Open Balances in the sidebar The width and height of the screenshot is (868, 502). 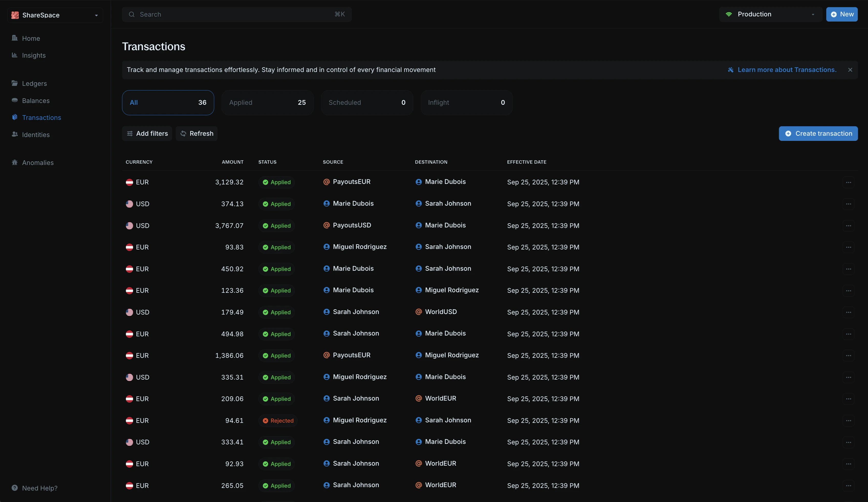[x=36, y=101]
